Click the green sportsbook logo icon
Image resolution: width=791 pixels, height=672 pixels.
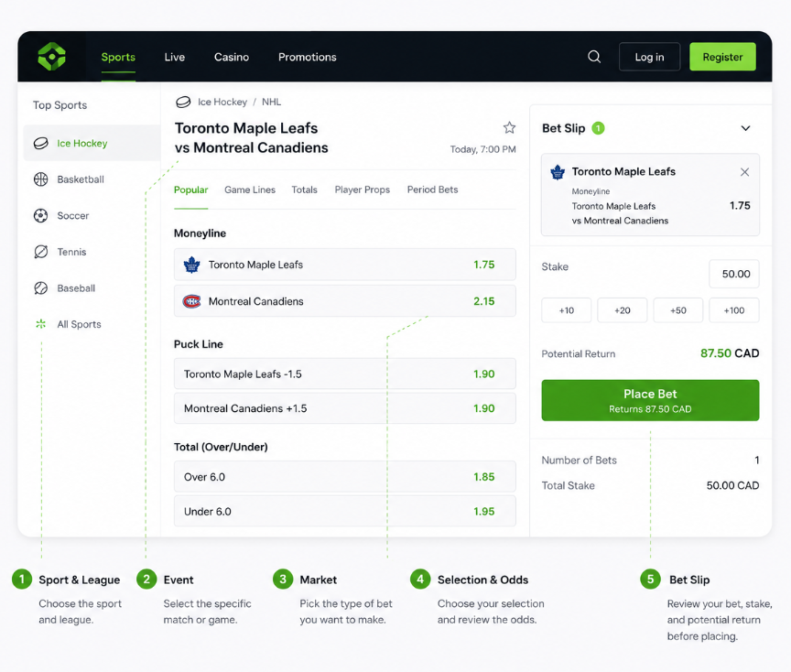pos(52,57)
